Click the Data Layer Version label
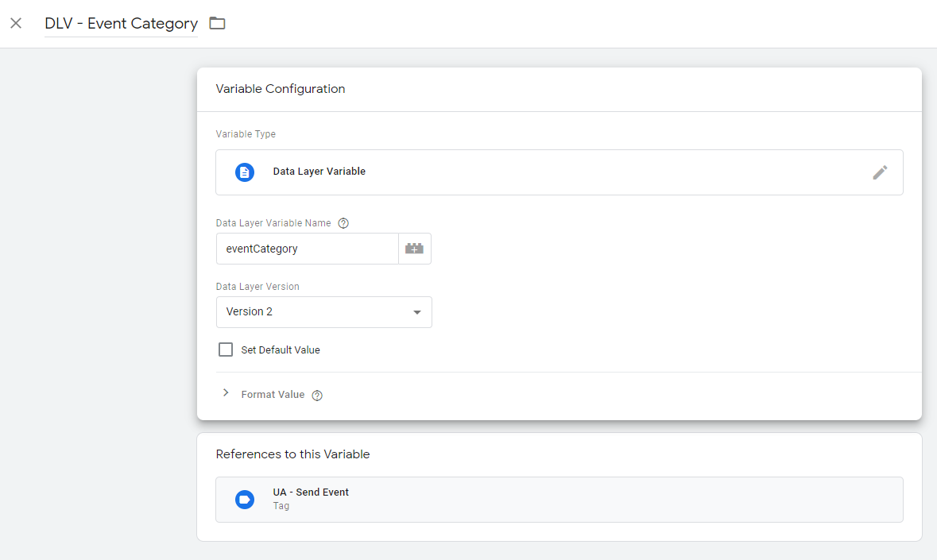This screenshot has width=937, height=560. coord(257,287)
